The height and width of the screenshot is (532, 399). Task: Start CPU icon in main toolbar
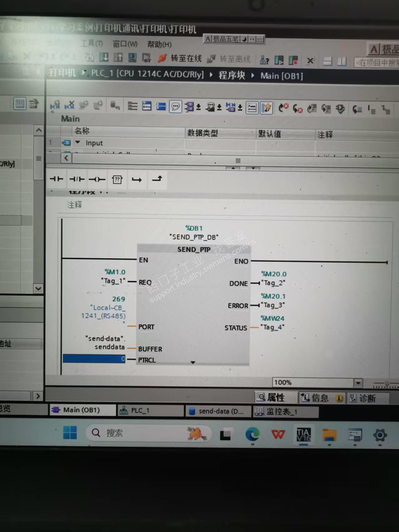coord(279,60)
